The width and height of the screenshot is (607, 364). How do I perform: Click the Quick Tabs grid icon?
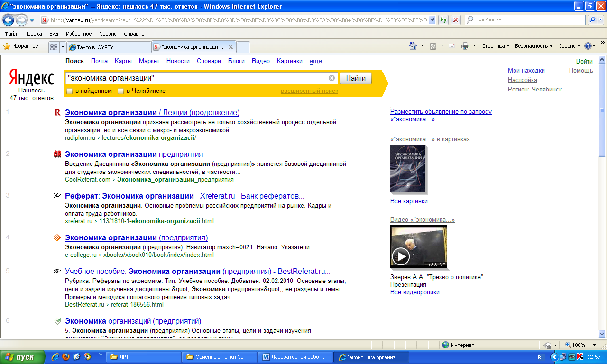point(54,47)
